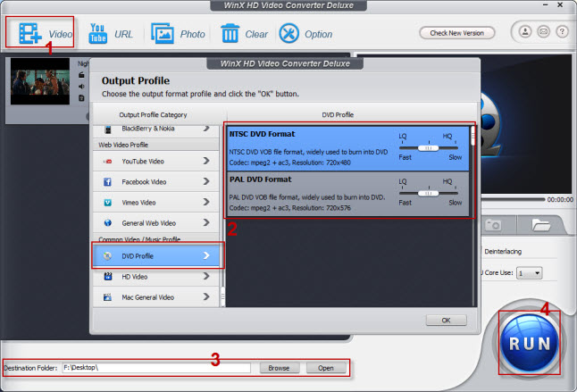Click the DVD Profile disc icon
Screen dimensions: 577x392
click(x=107, y=256)
